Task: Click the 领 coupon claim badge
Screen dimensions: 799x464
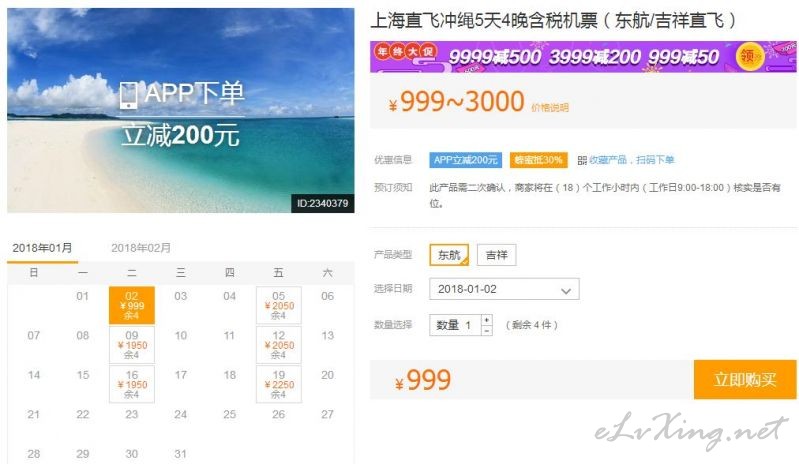Action: coord(749,56)
